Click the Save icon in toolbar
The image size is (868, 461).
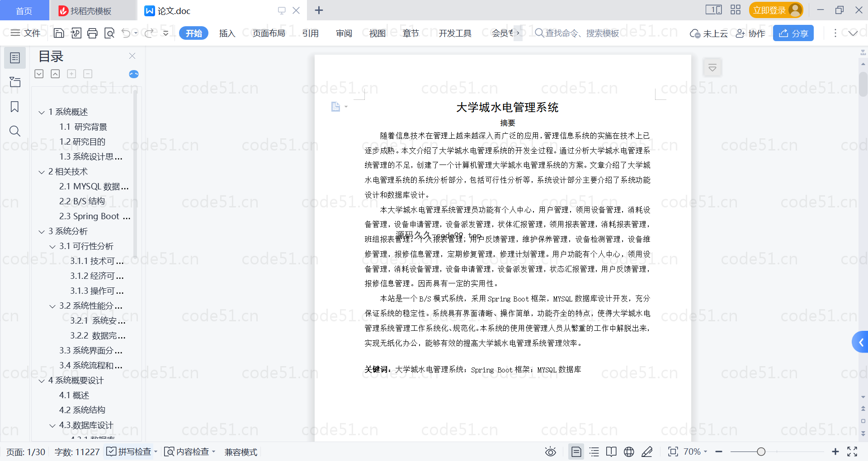59,33
